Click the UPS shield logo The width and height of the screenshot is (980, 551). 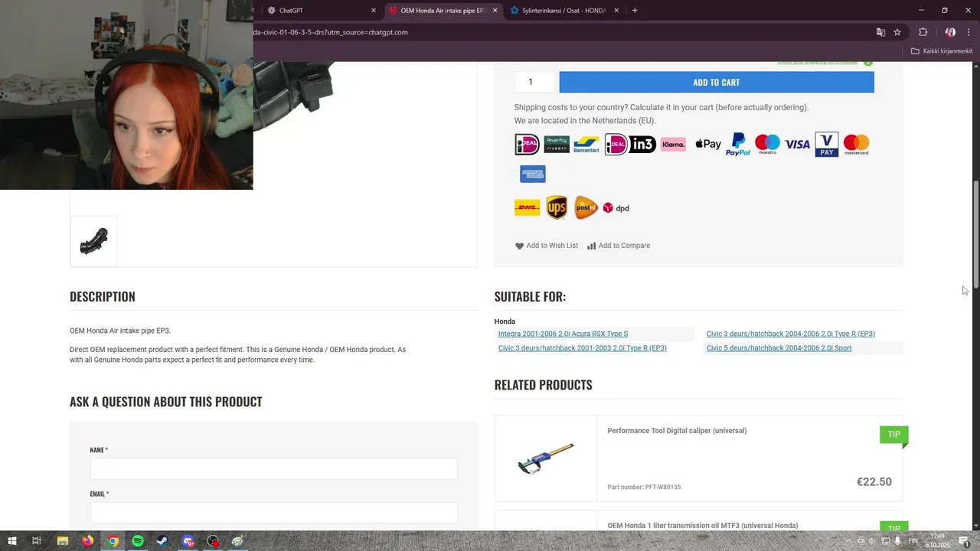(557, 207)
